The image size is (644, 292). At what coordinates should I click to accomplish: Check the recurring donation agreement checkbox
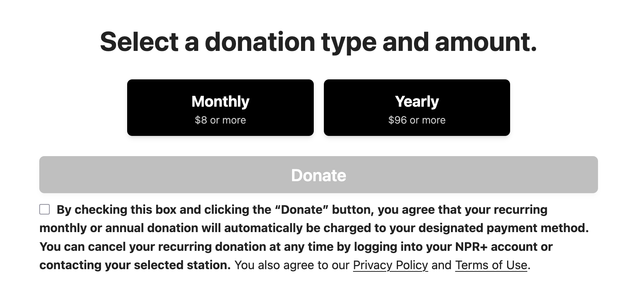click(45, 209)
